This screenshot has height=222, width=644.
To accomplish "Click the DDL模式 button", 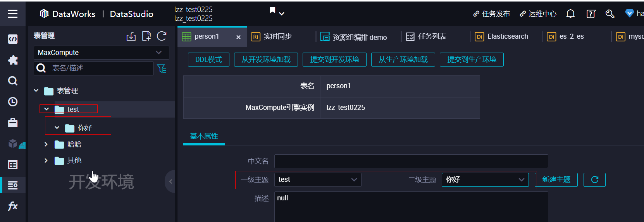I will tap(208, 60).
